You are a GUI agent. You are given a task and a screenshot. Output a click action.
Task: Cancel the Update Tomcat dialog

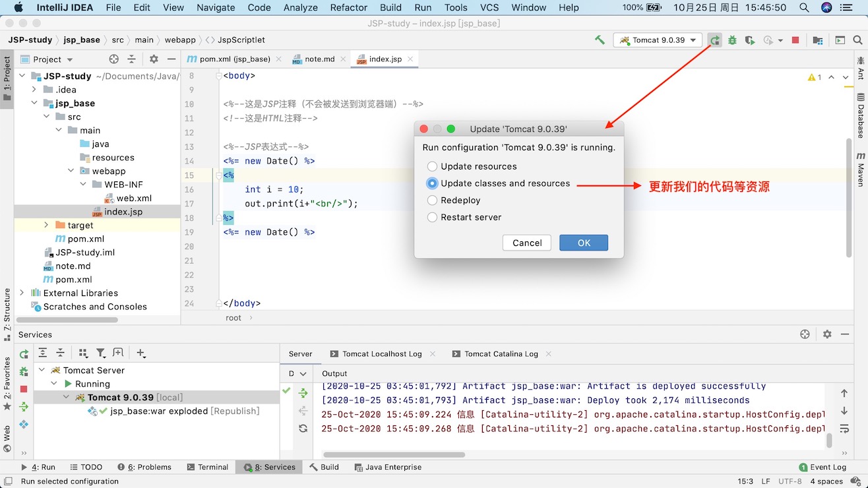(527, 243)
